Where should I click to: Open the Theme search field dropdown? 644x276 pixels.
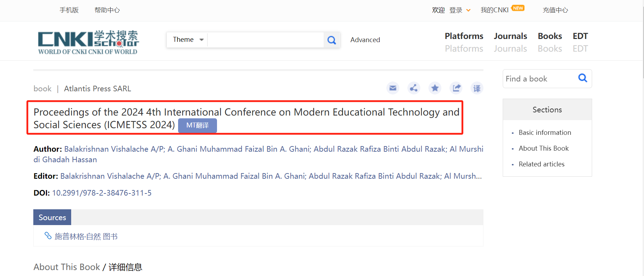point(188,40)
